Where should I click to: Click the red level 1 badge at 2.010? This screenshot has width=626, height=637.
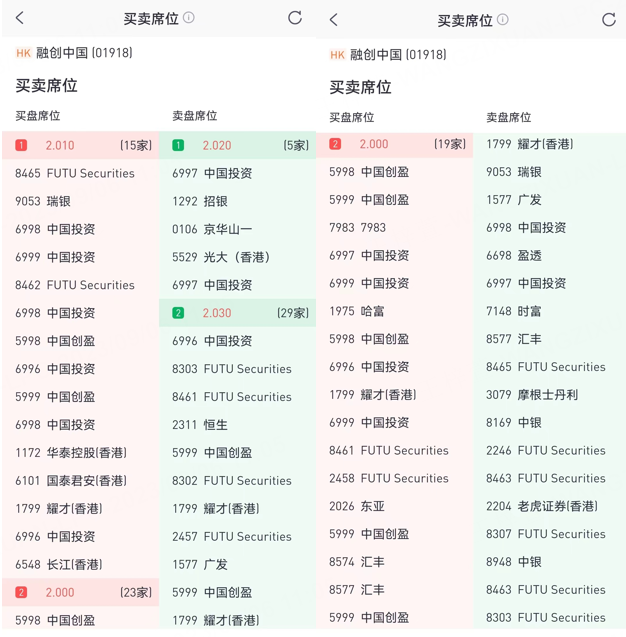click(21, 145)
